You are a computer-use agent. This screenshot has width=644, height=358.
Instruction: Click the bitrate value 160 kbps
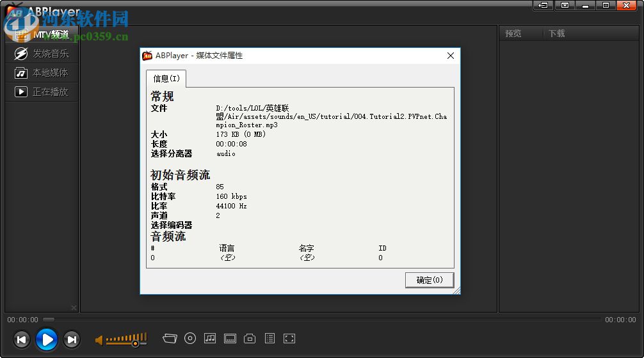point(231,196)
